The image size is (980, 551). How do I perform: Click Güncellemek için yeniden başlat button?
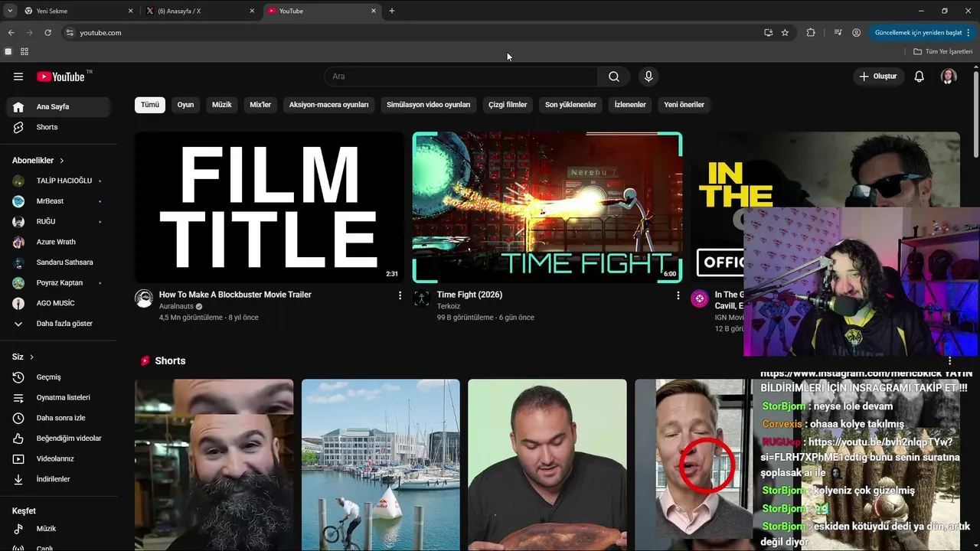922,33
